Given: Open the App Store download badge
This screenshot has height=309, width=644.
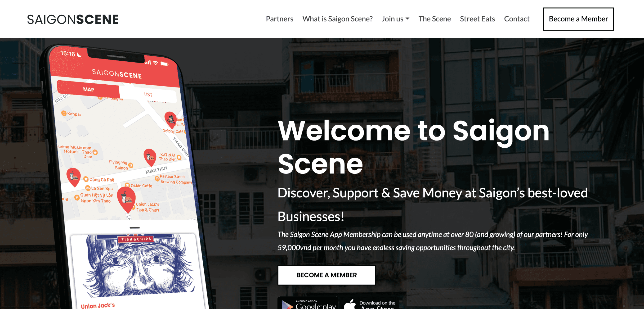Looking at the screenshot, I should (370, 303).
